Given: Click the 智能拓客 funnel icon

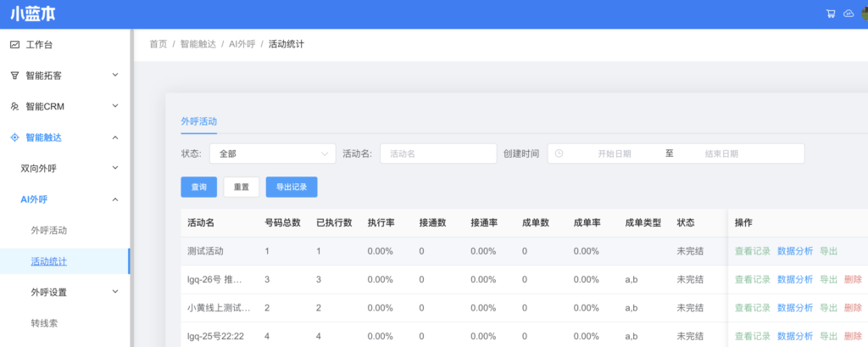Looking at the screenshot, I should point(14,76).
